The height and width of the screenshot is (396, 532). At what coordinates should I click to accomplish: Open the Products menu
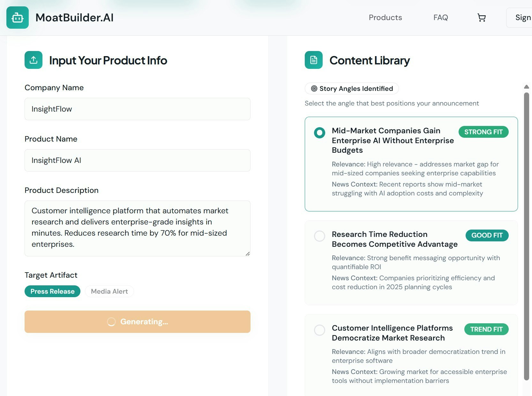click(x=385, y=18)
